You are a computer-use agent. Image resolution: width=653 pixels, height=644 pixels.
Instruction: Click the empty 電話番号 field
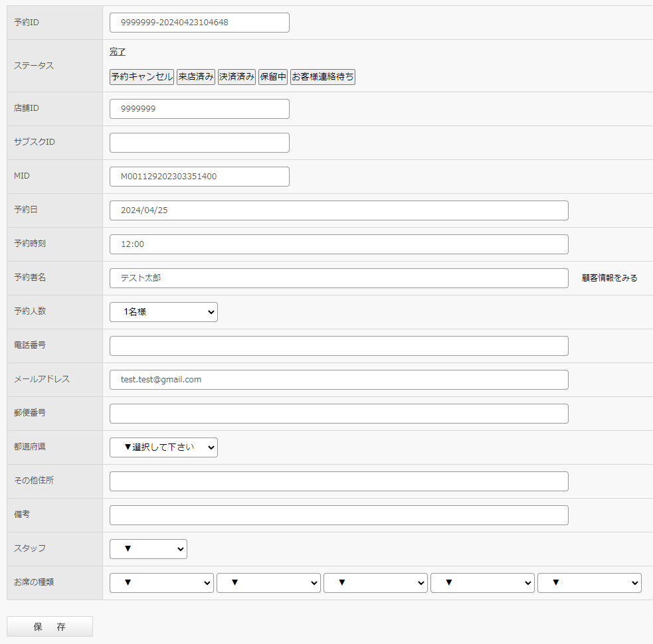pyautogui.click(x=339, y=346)
